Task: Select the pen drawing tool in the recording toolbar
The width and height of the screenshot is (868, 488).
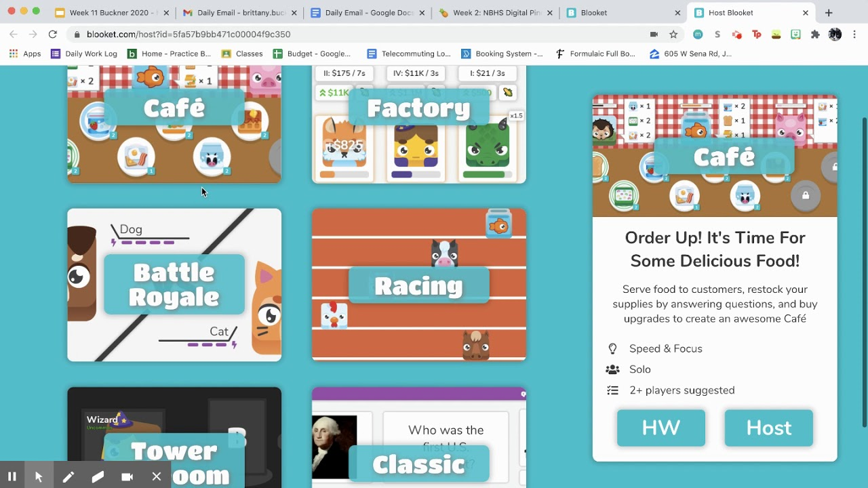Action: pos(68,476)
